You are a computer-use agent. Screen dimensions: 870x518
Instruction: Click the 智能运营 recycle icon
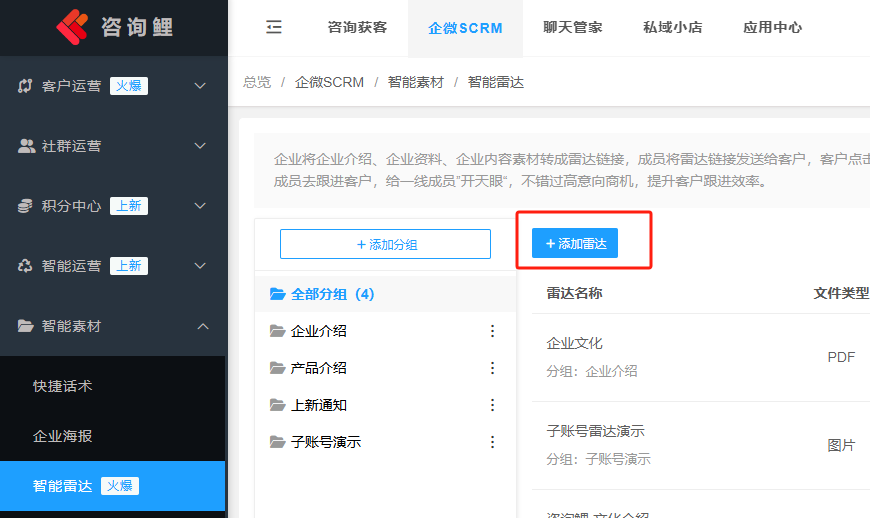click(x=25, y=266)
